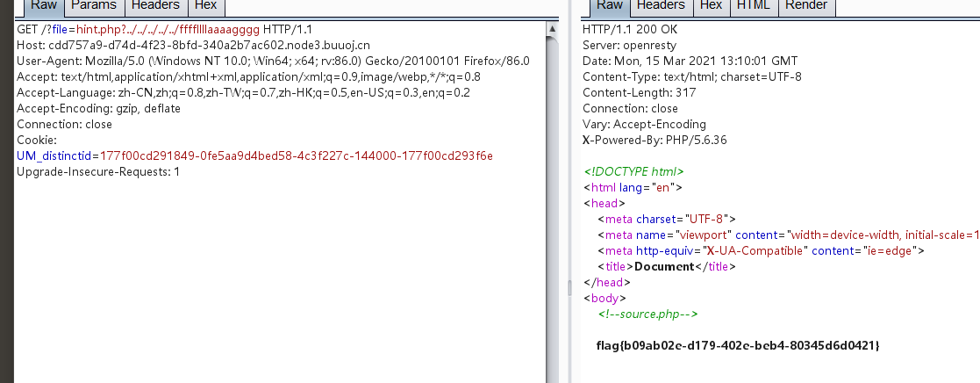Open the response HTML tab
This screenshot has height=383, width=980.
click(753, 6)
